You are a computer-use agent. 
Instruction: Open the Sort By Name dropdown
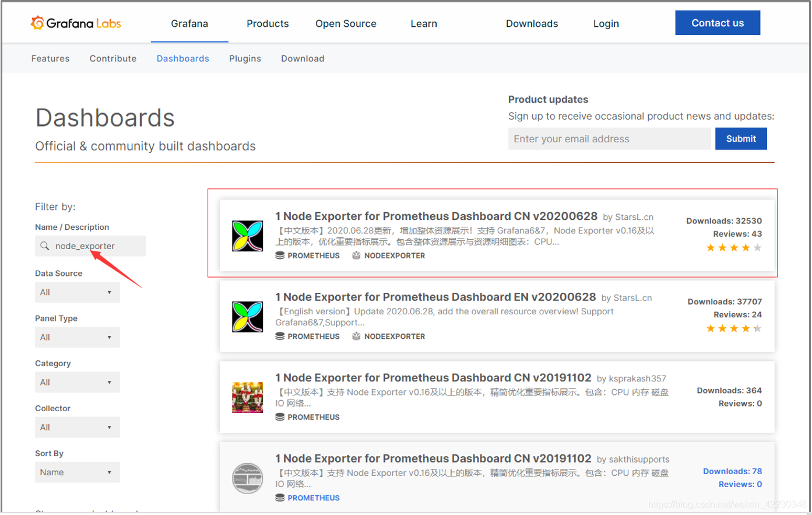[x=78, y=472]
